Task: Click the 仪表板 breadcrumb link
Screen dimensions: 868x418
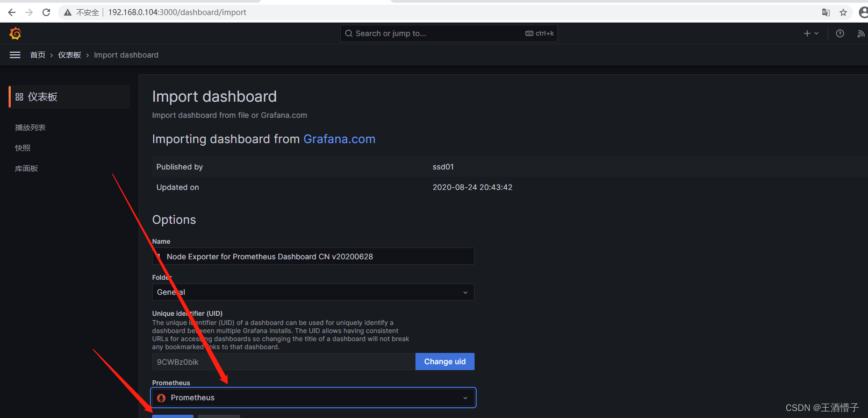Action: (69, 55)
